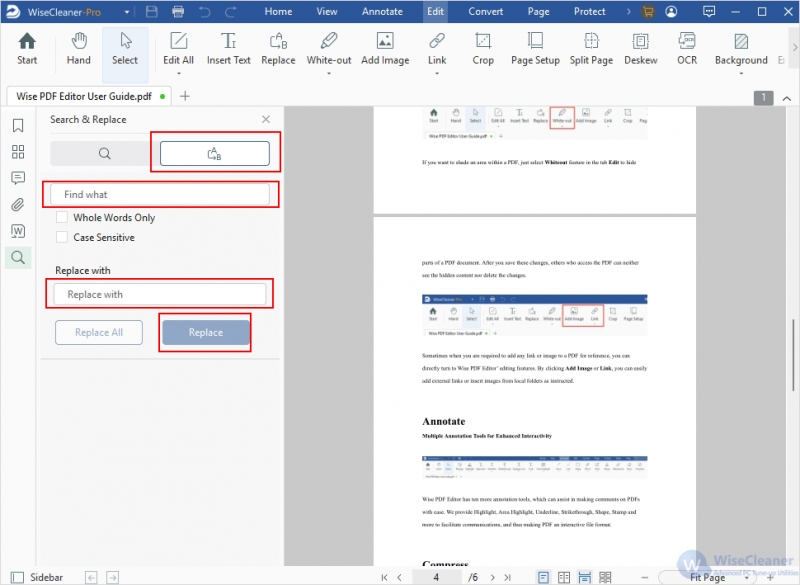Image resolution: width=800 pixels, height=585 pixels.
Task: Jump to the last page
Action: pyautogui.click(x=508, y=577)
